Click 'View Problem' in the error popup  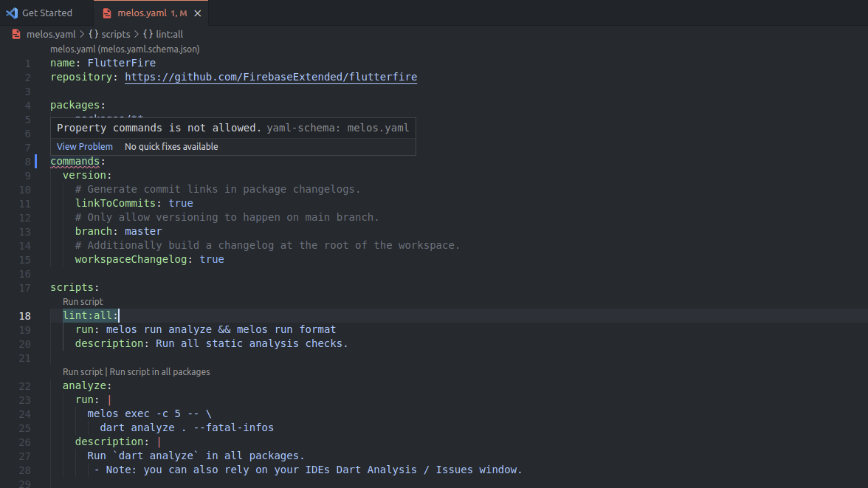point(84,146)
